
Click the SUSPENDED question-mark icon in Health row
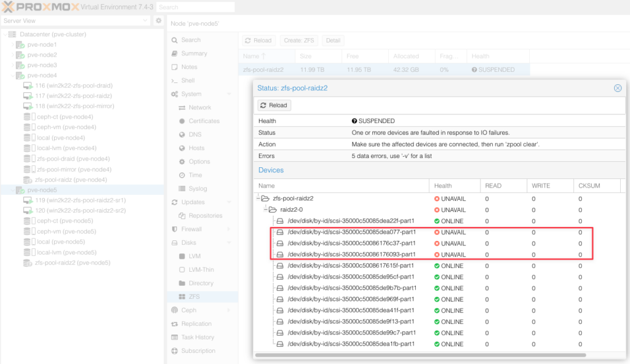(354, 121)
